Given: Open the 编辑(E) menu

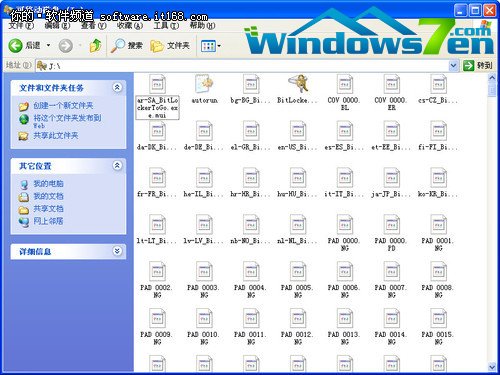Looking at the screenshot, I should tap(57, 26).
